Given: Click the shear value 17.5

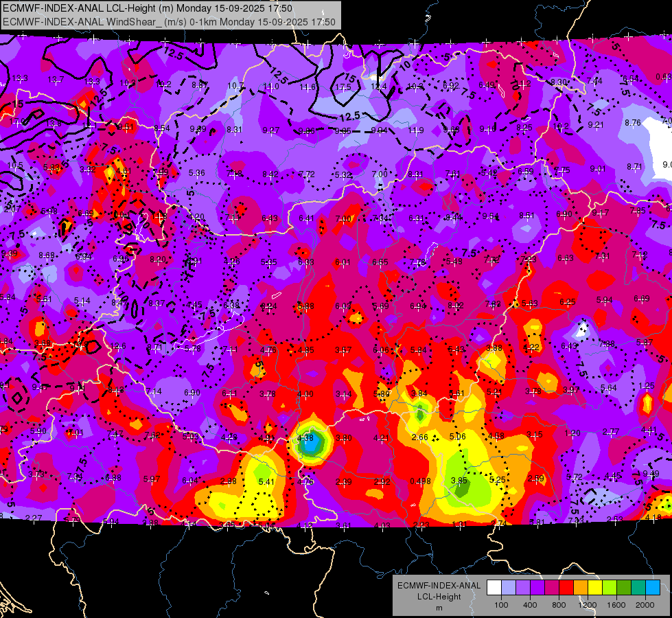Looking at the screenshot, I should [343, 87].
